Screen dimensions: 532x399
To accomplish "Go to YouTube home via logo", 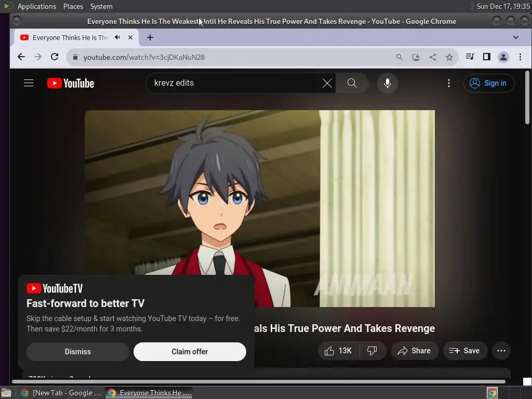I will click(x=71, y=83).
